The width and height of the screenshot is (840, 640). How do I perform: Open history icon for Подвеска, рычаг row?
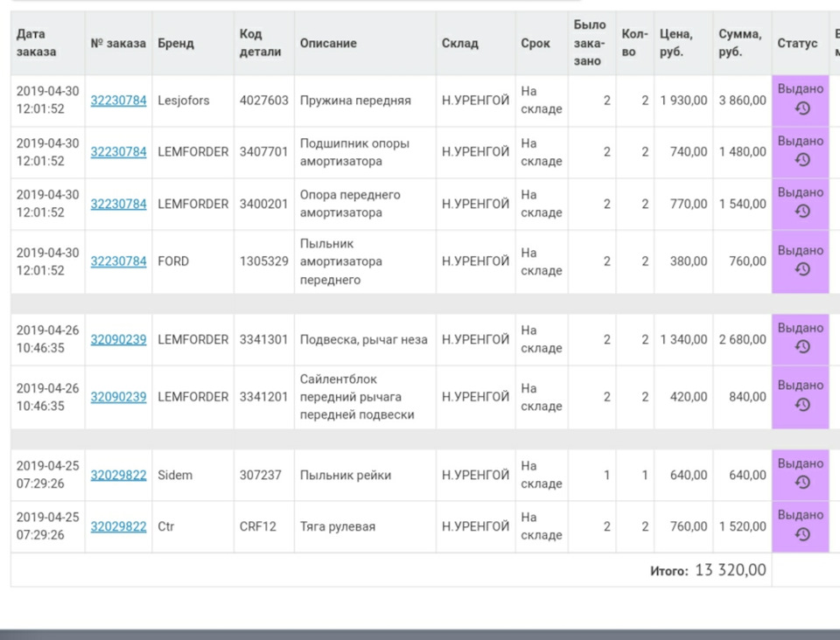coord(801,347)
